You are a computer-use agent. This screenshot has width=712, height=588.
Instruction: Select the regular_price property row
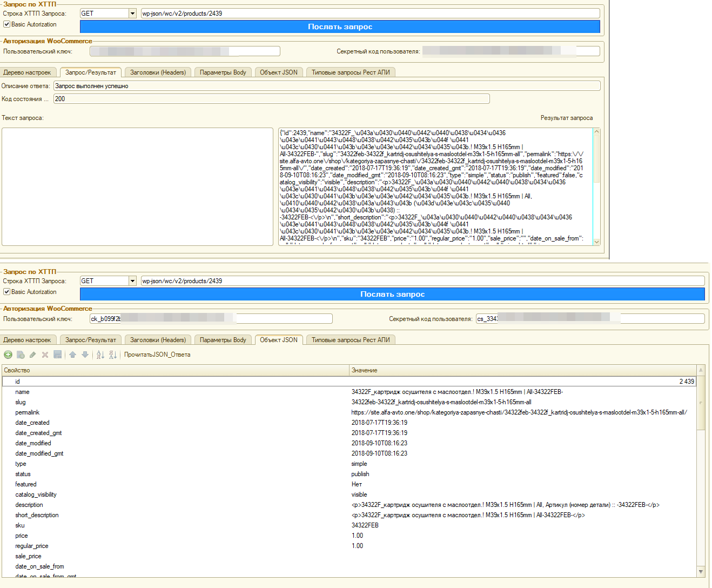pos(349,546)
